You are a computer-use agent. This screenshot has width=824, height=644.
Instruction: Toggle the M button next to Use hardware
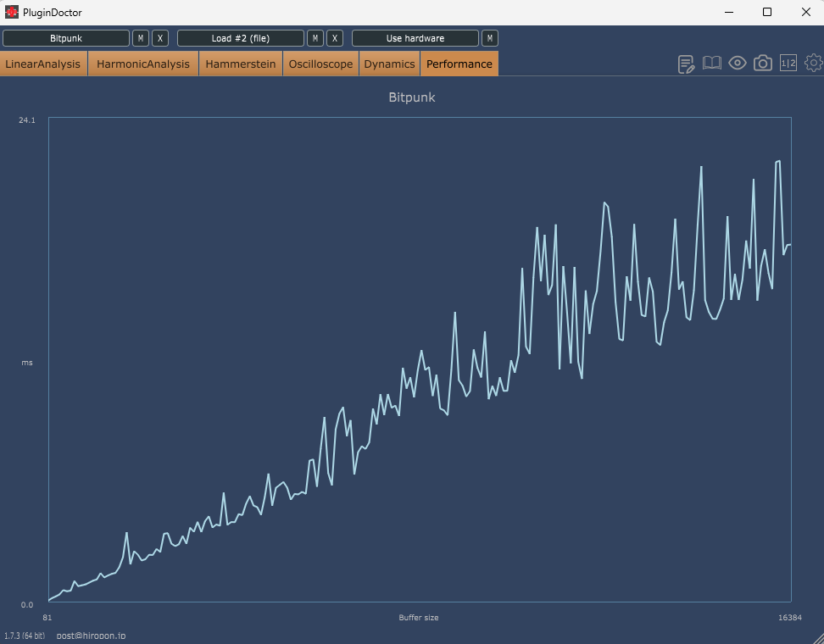(490, 38)
